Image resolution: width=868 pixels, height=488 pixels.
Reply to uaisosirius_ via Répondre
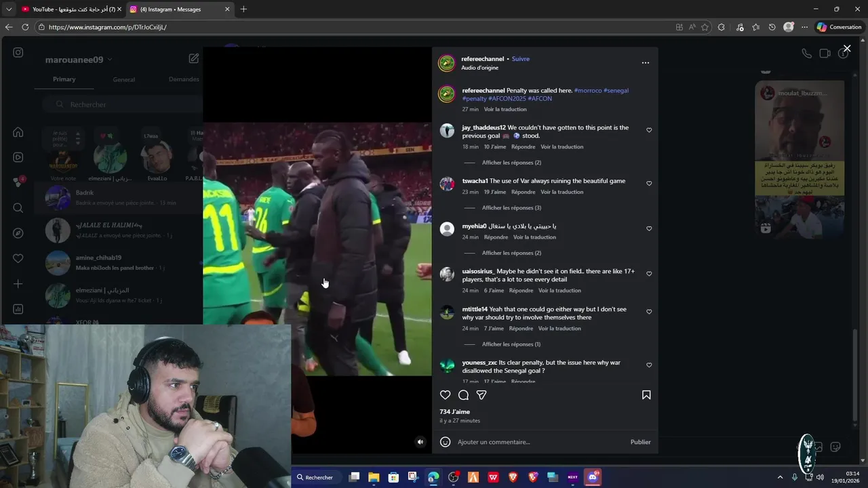[x=521, y=290]
